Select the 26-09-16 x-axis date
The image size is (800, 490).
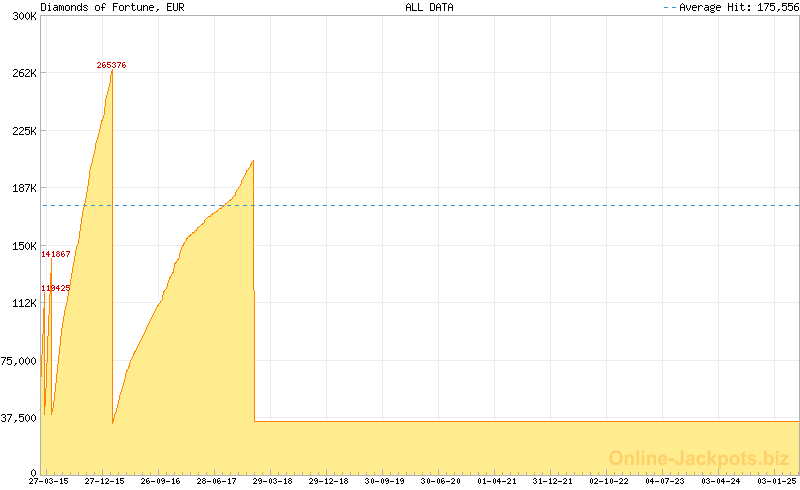point(160,481)
